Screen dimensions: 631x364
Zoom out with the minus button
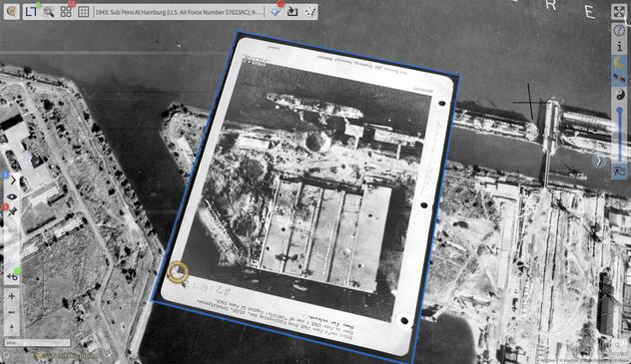pyautogui.click(x=12, y=312)
